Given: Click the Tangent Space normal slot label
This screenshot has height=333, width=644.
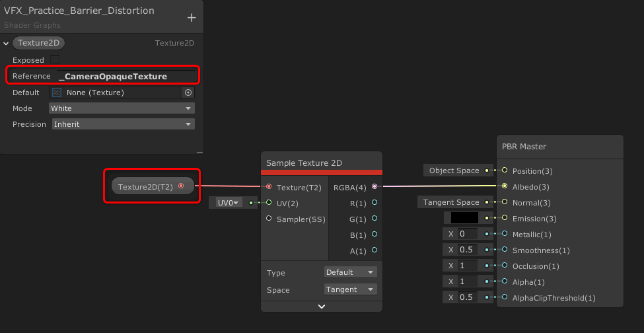Looking at the screenshot, I should point(451,202).
